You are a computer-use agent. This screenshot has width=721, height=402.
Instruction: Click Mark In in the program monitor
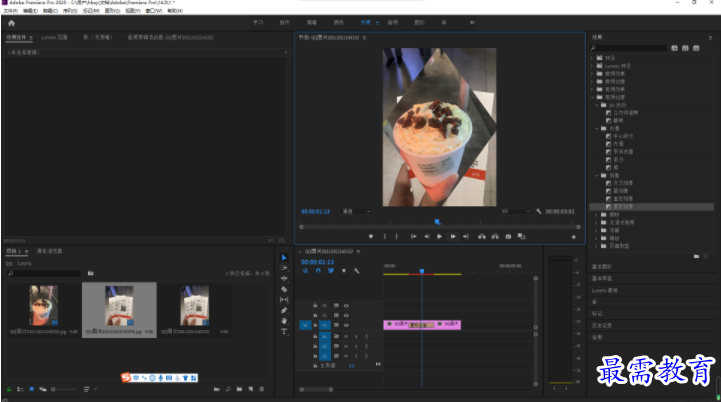pos(384,236)
